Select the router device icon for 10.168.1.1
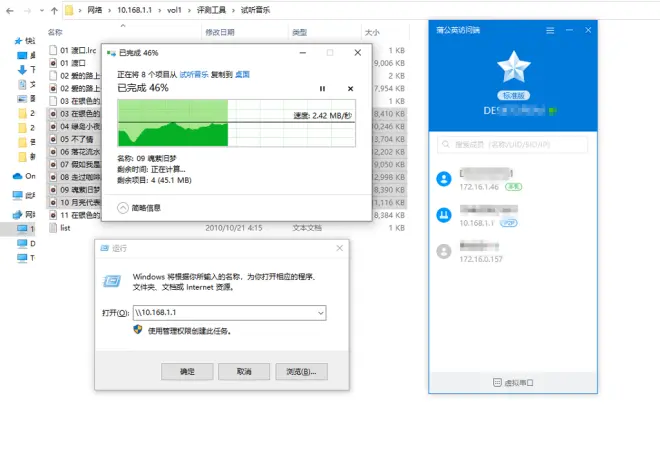The image size is (660, 452). (444, 215)
